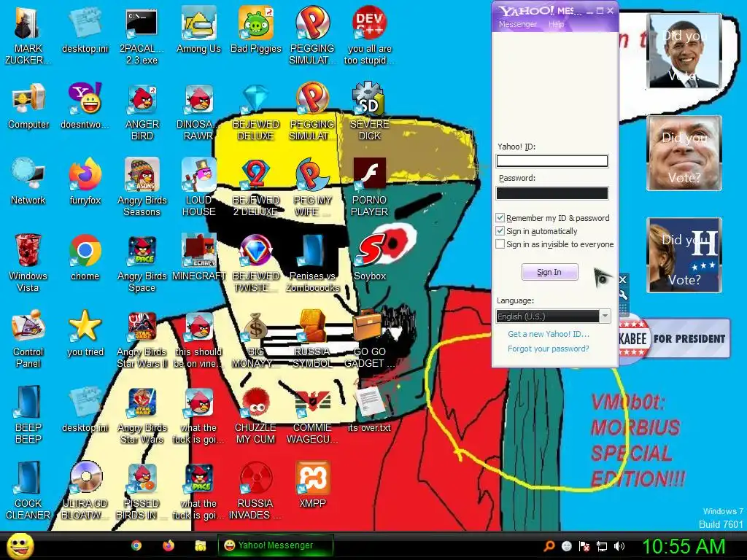Click the 'FOR PRESIDENT' gadget banner
Image resolution: width=747 pixels, height=560 pixels.
click(x=675, y=338)
